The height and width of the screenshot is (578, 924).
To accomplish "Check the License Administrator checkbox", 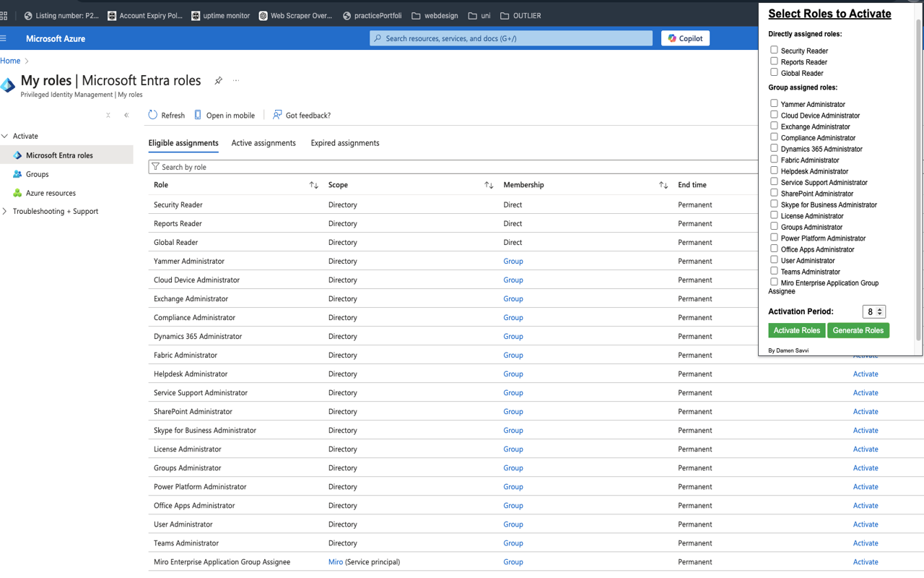I will pos(774,215).
